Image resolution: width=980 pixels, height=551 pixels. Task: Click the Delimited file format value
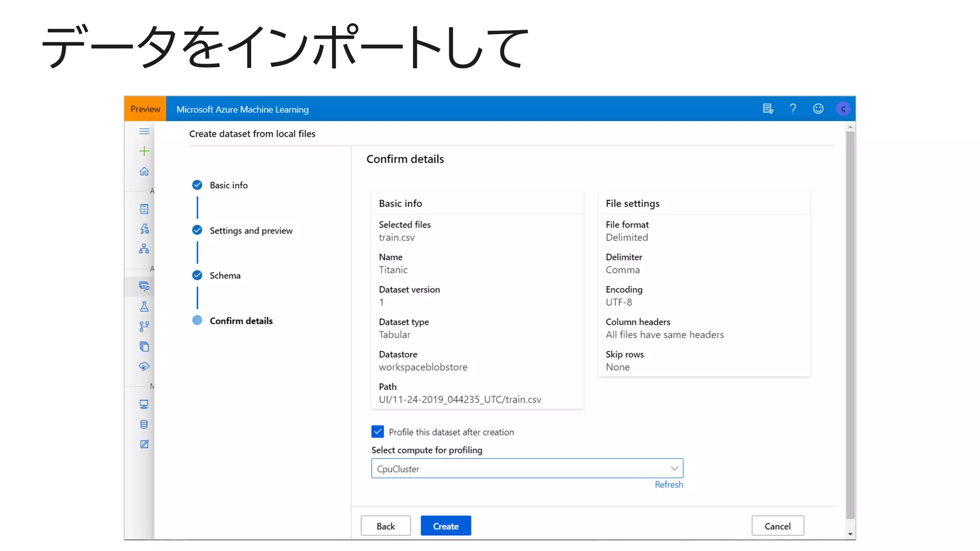pyautogui.click(x=627, y=238)
